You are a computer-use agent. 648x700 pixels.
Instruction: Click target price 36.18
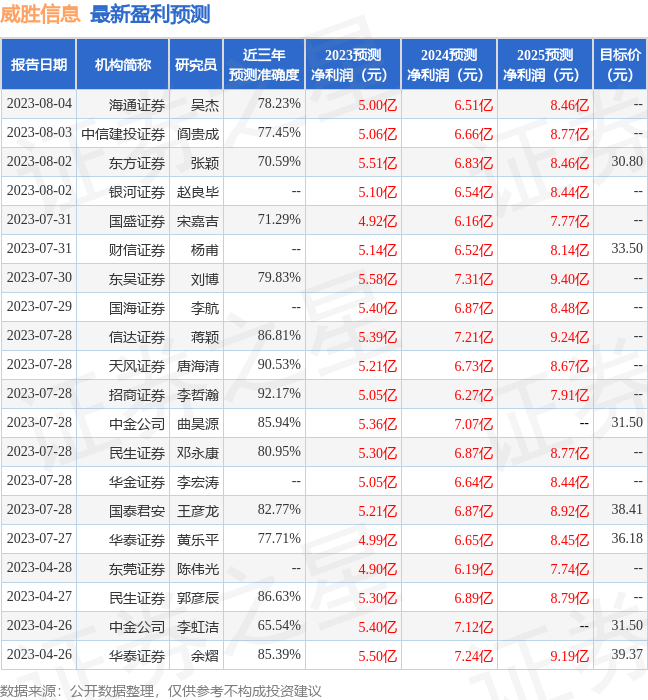[x=627, y=539]
